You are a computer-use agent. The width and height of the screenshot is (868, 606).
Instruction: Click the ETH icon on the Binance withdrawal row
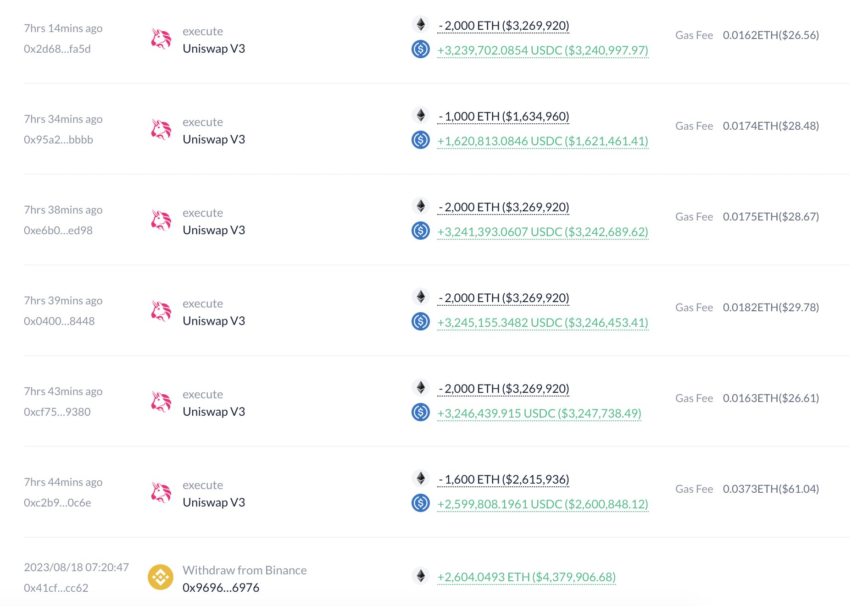[421, 577]
